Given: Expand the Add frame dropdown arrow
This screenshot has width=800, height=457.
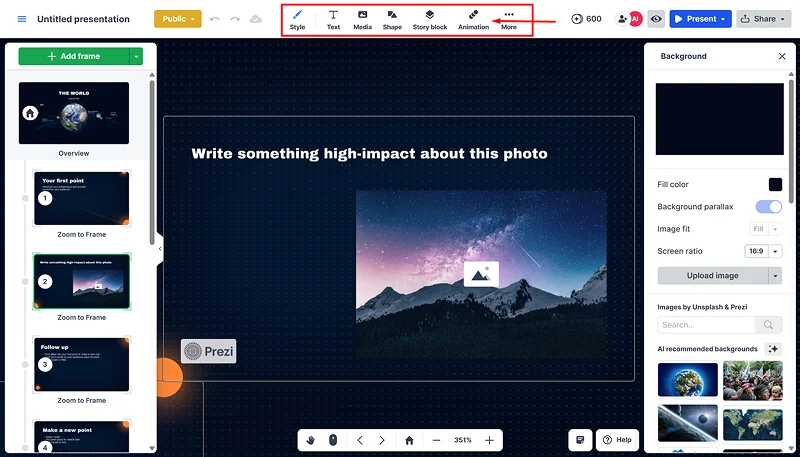Looking at the screenshot, I should click(136, 56).
